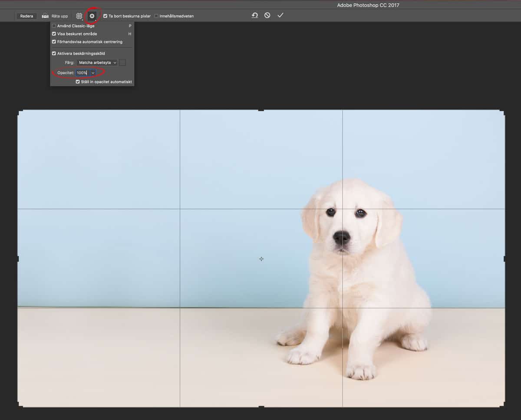Screen dimensions: 521x420
Task: Click the gear icon for crop settings
Action: (92, 16)
